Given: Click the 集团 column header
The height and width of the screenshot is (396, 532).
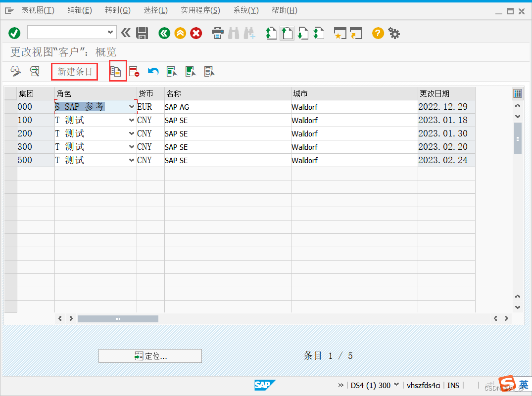Looking at the screenshot, I should pos(36,93).
